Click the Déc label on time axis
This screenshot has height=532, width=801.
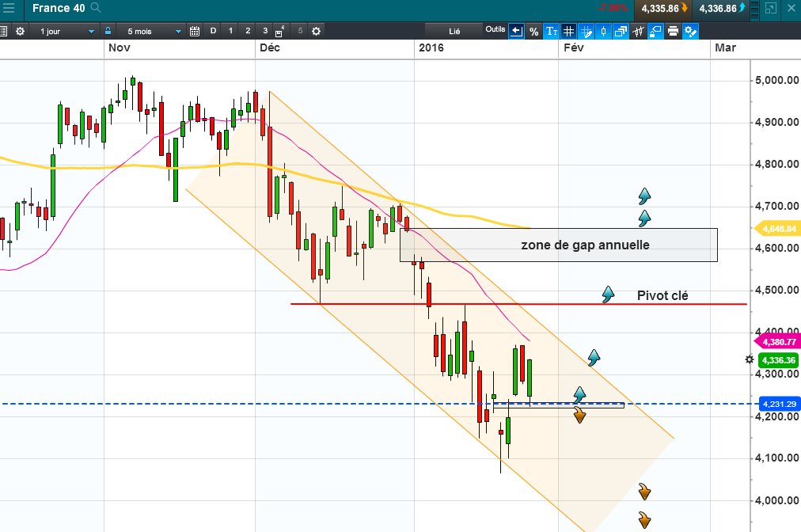pos(270,47)
